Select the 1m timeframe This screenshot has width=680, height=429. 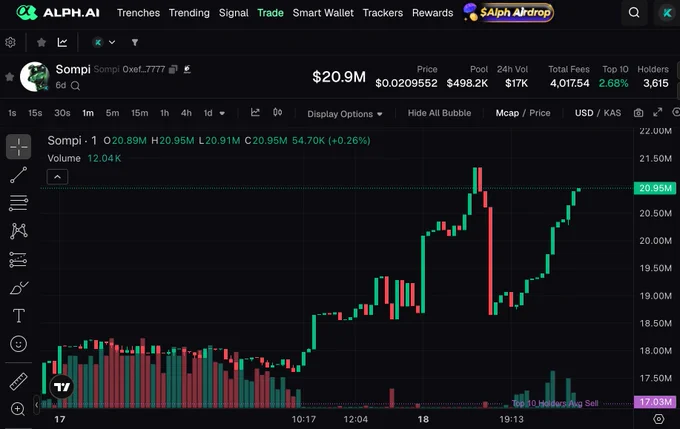click(88, 113)
